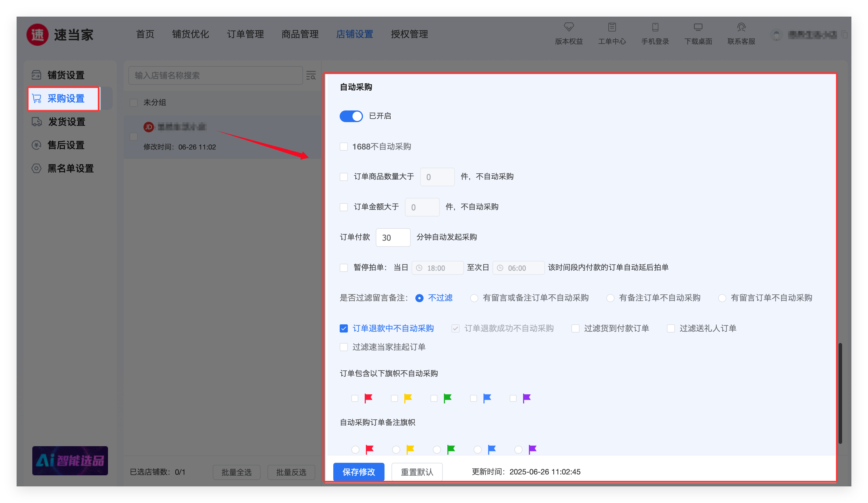
Task: Select 有备注订单不自动采购 radio option
Action: pos(610,298)
